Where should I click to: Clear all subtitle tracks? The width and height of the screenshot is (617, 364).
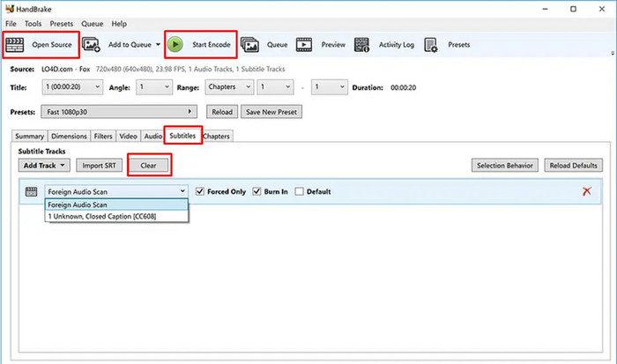148,166
